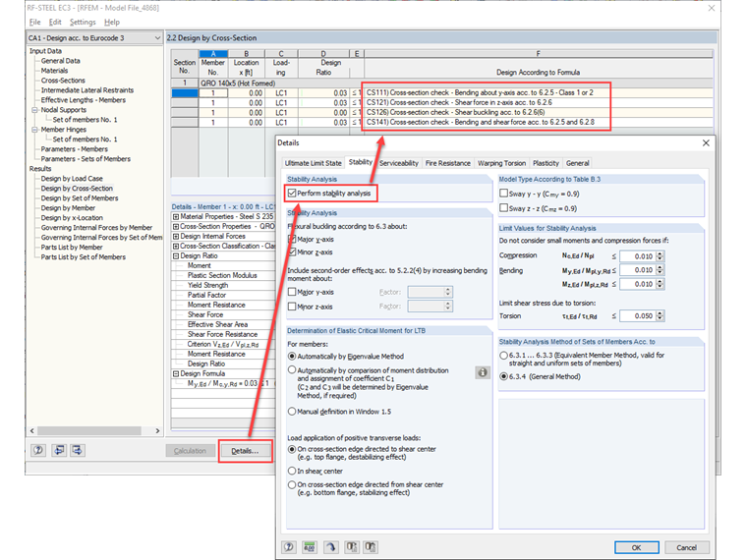The image size is (747, 560).
Task: Open the File menu
Action: click(x=34, y=22)
